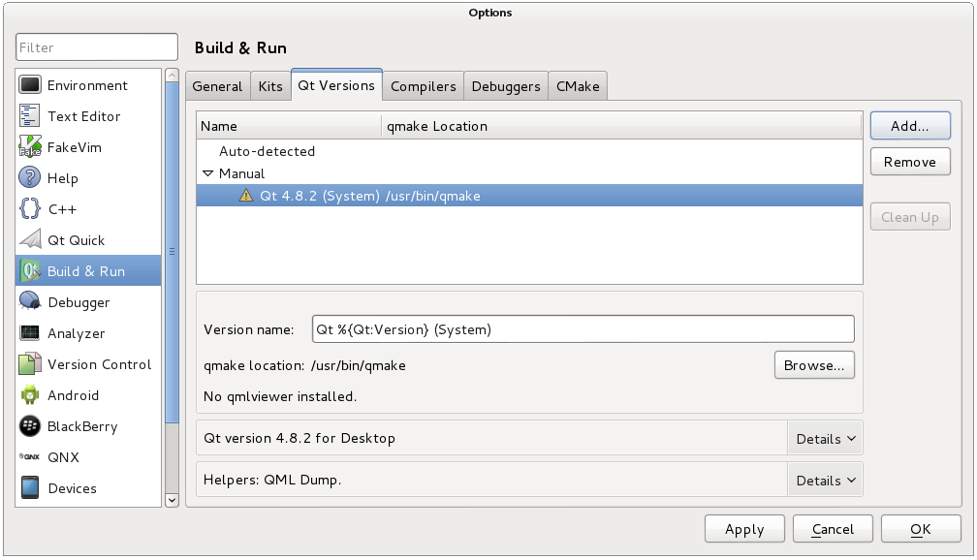Switch to the General tab
Viewport: 977px width, 560px height.
click(x=217, y=86)
